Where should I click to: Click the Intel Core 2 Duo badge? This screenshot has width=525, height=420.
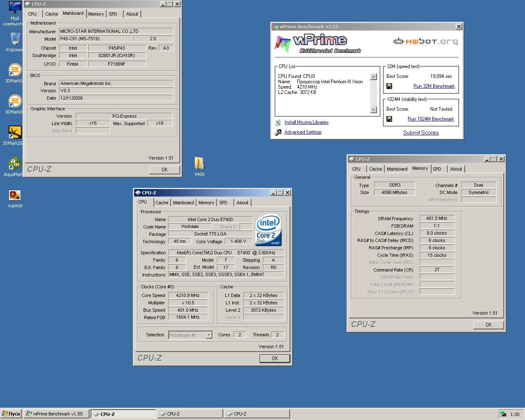(268, 230)
